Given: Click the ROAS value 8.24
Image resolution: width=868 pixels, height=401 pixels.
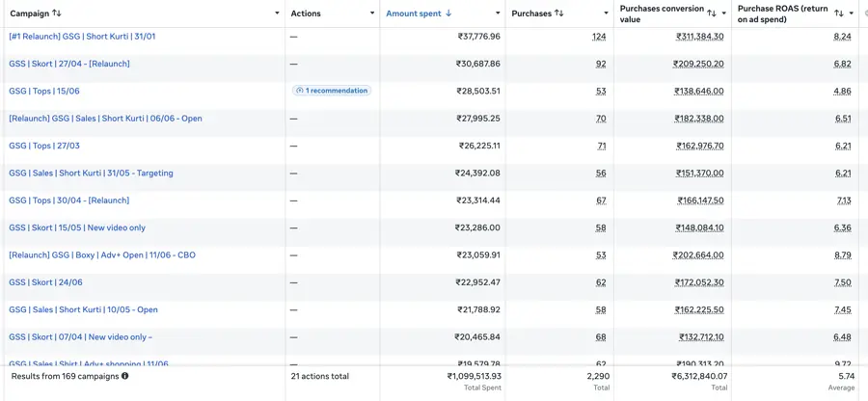Looking at the screenshot, I should point(842,37).
